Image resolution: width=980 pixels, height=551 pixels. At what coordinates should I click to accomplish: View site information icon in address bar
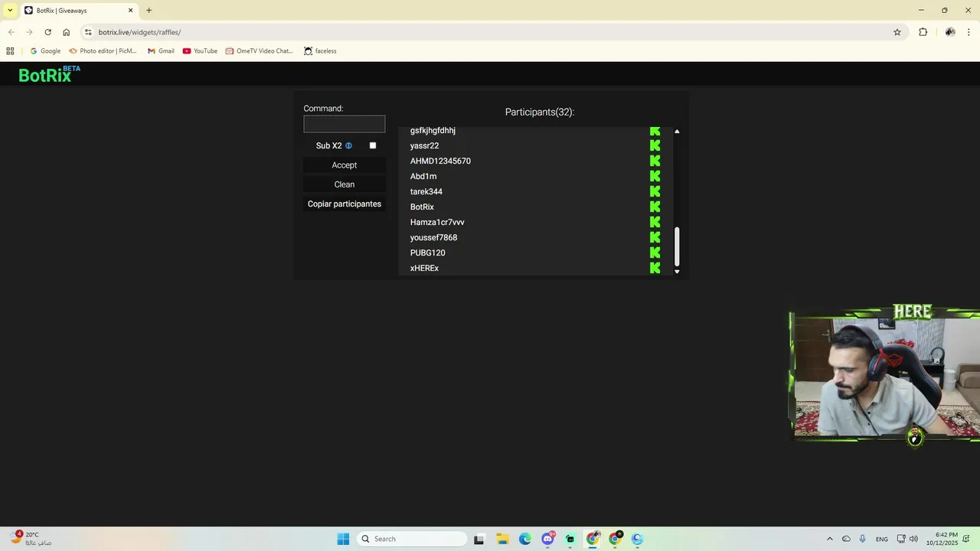coord(88,32)
